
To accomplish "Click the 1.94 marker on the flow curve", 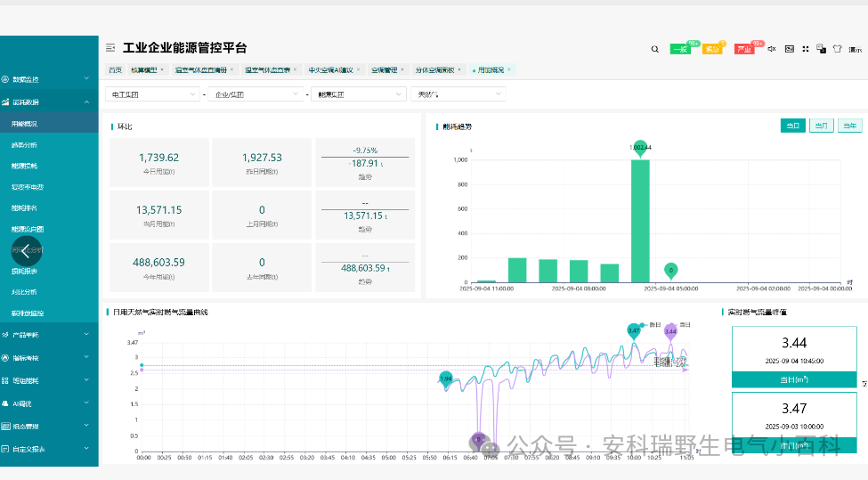I will [x=446, y=379].
